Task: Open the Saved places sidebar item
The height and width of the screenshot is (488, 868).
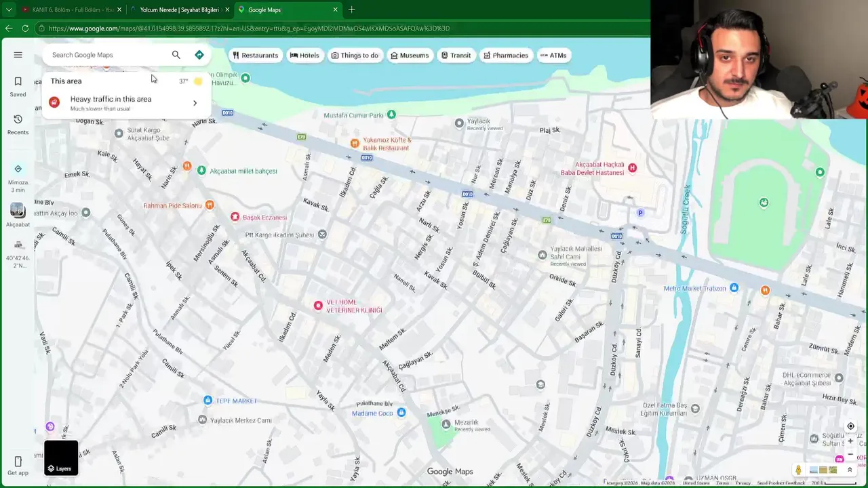Action: click(x=18, y=87)
